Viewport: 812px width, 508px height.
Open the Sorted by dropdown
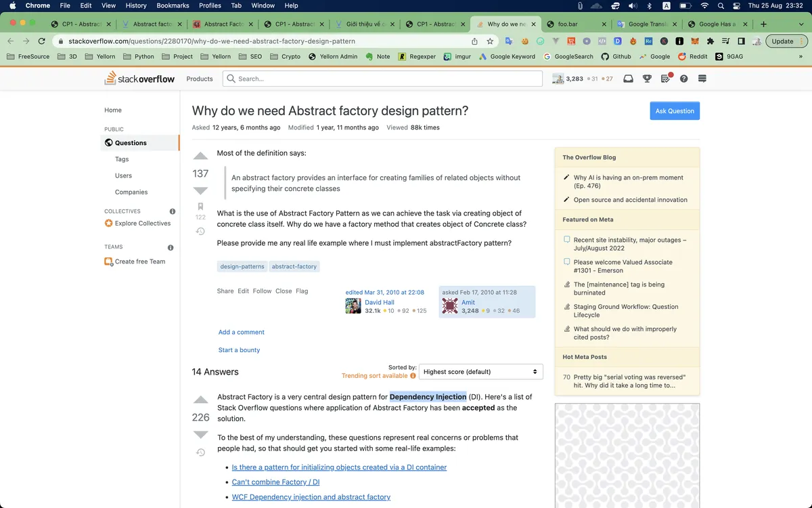(x=480, y=372)
